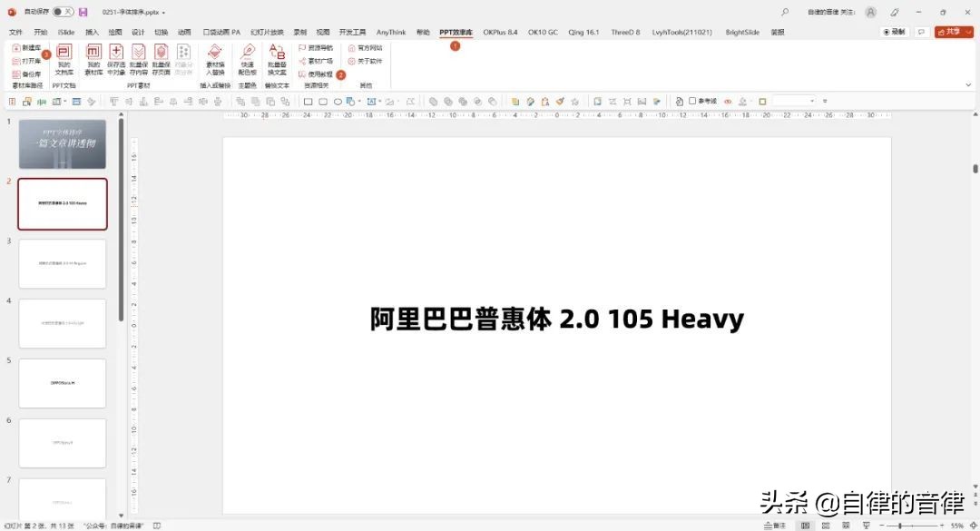The image size is (980, 531).
Task: Click 备份库 (backup library) icon
Action: click(x=16, y=74)
